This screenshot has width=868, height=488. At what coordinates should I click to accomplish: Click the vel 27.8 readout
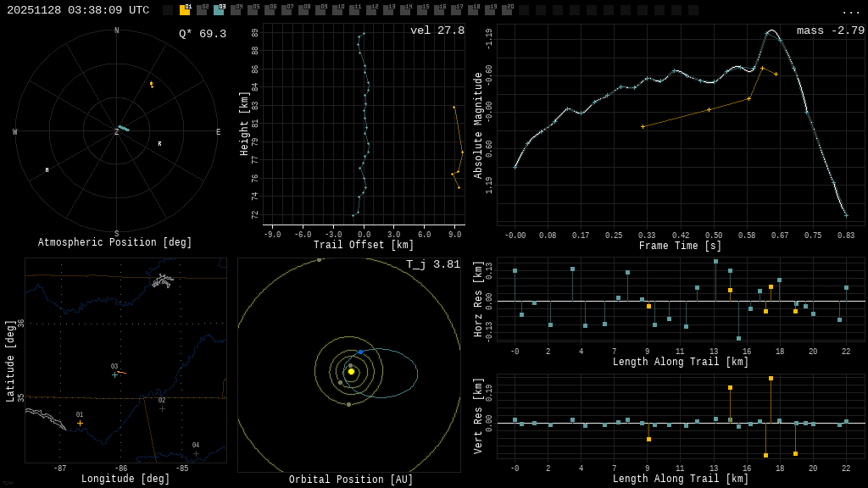pyautogui.click(x=437, y=31)
